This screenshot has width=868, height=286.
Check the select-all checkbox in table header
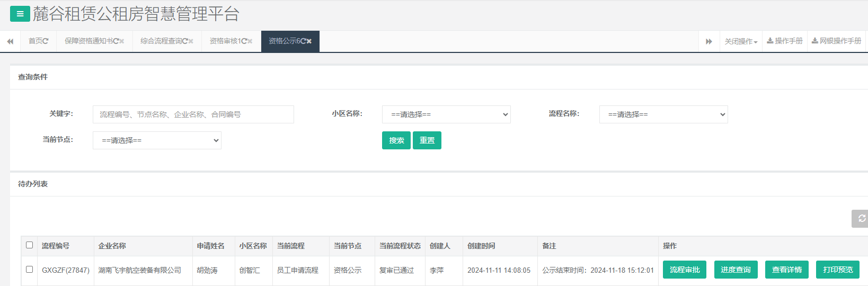coord(30,245)
